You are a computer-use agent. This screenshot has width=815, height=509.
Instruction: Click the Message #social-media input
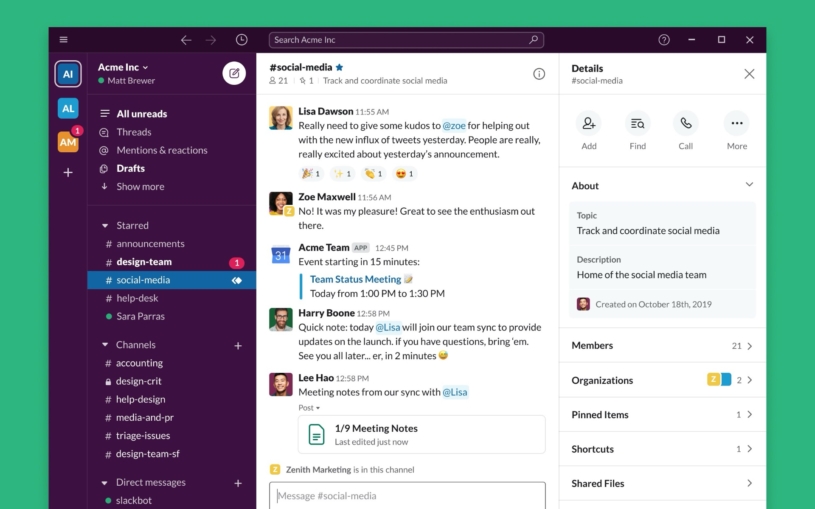coord(408,495)
